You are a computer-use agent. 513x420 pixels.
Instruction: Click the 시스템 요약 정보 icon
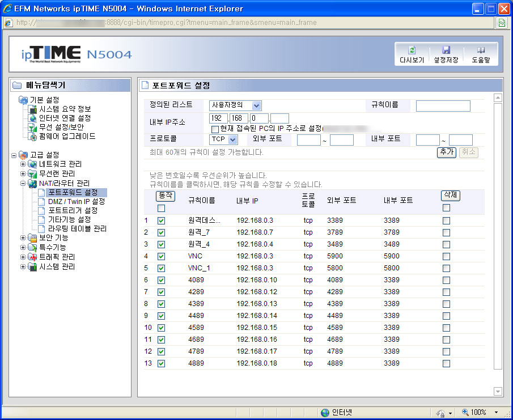click(32, 109)
